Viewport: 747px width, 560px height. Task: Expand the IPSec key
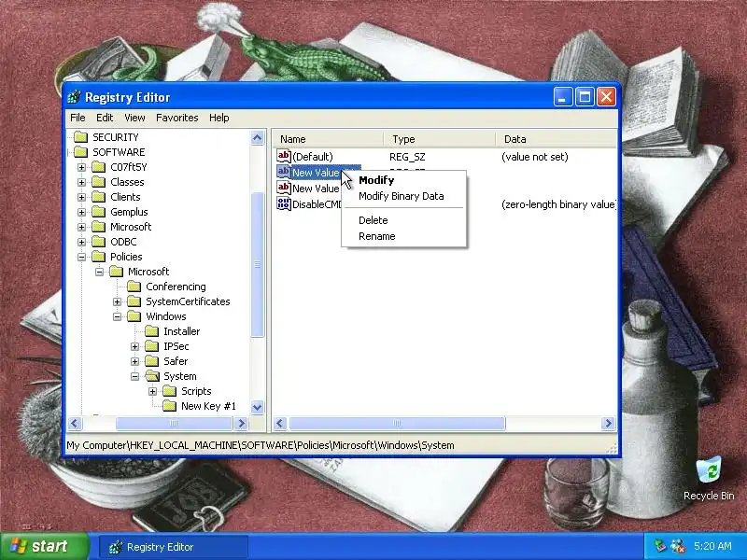click(x=134, y=346)
